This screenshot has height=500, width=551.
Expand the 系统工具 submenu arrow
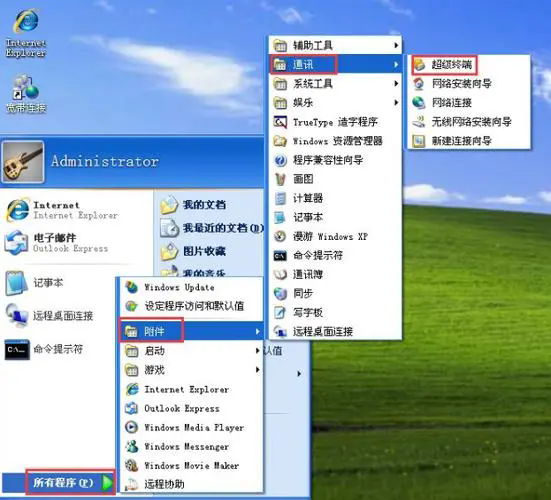pos(396,83)
